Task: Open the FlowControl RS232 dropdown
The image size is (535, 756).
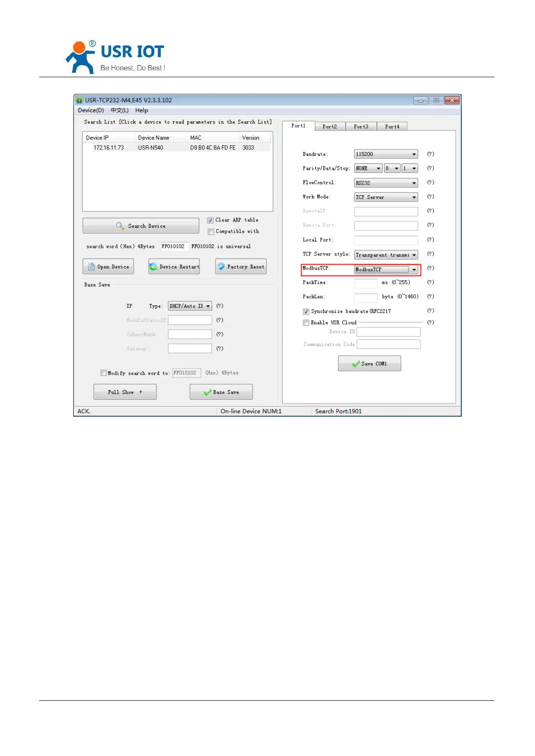Action: coord(386,183)
